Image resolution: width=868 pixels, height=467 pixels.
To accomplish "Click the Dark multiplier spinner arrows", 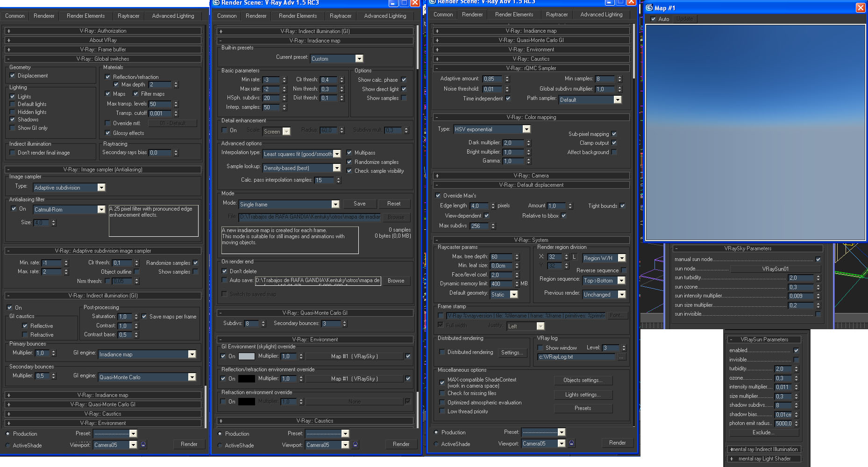I will [528, 143].
